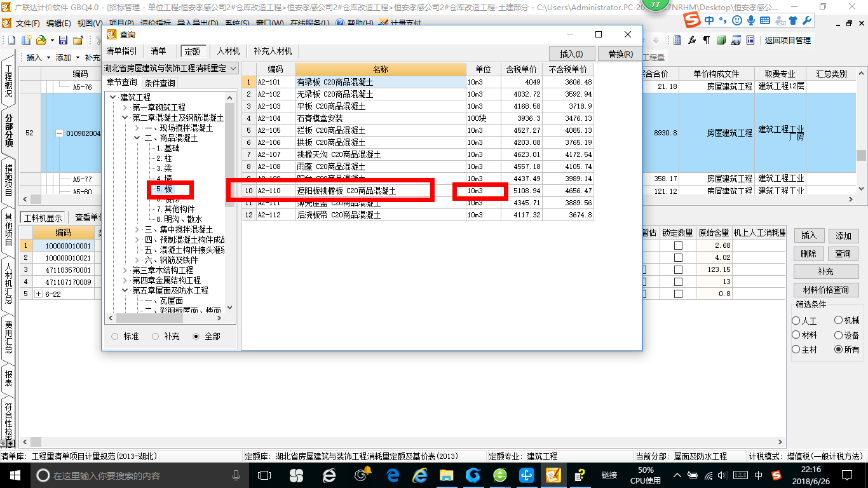Open the 编辑(E) menu

[58, 23]
